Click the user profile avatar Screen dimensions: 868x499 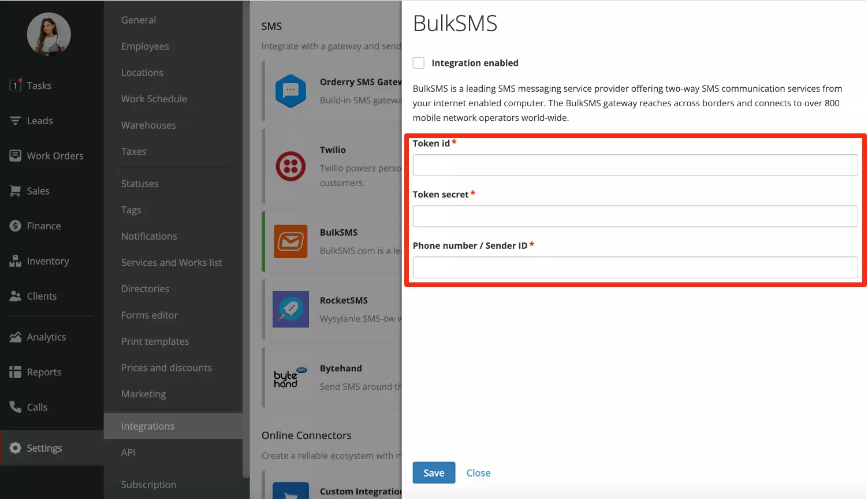point(49,34)
